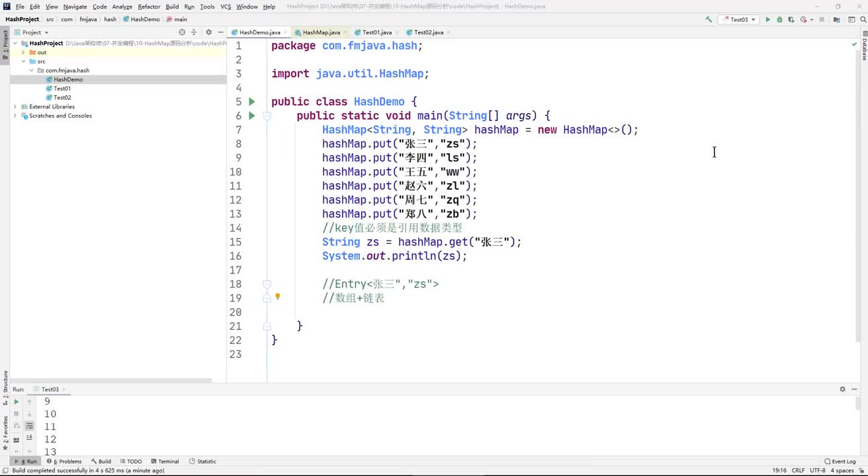Collapse the src folder

pos(23,61)
